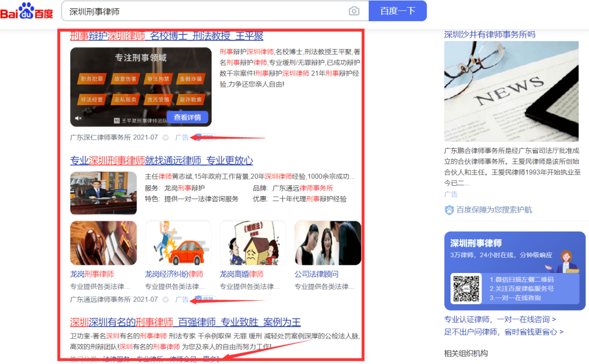Screen dimensions: 589x364
Task: Click the 贪污受贿 tag in the video ad
Action: pos(158,99)
